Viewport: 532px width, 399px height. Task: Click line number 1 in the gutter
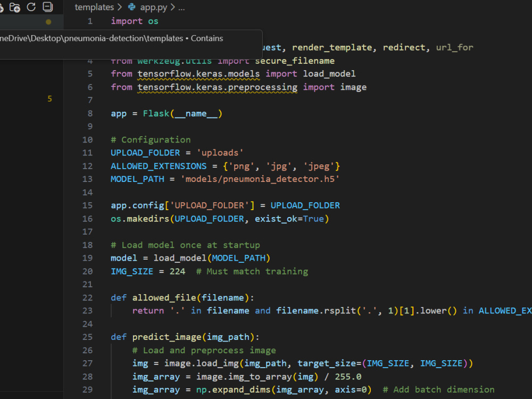(90, 21)
